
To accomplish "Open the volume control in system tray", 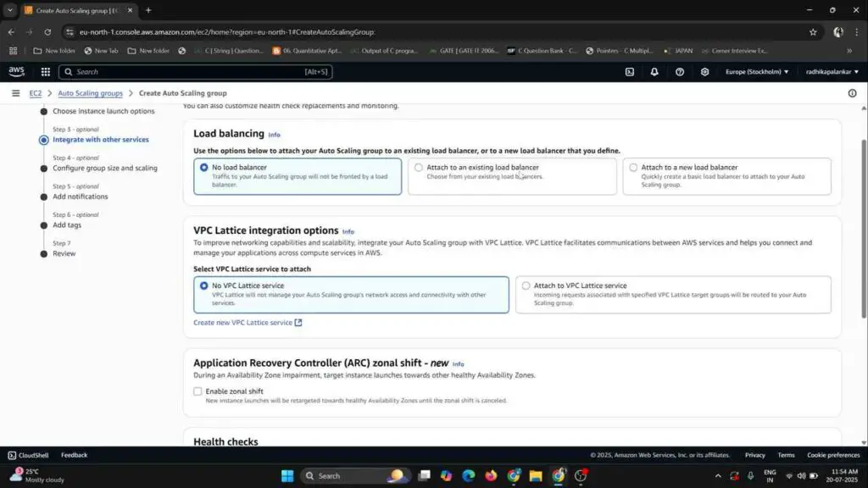I will click(x=801, y=476).
